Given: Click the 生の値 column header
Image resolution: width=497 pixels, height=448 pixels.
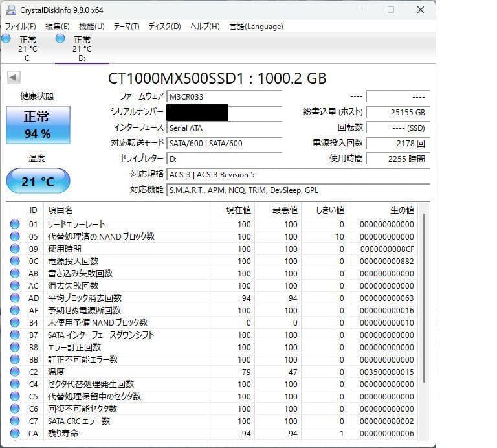Looking at the screenshot, I should click(x=382, y=210).
